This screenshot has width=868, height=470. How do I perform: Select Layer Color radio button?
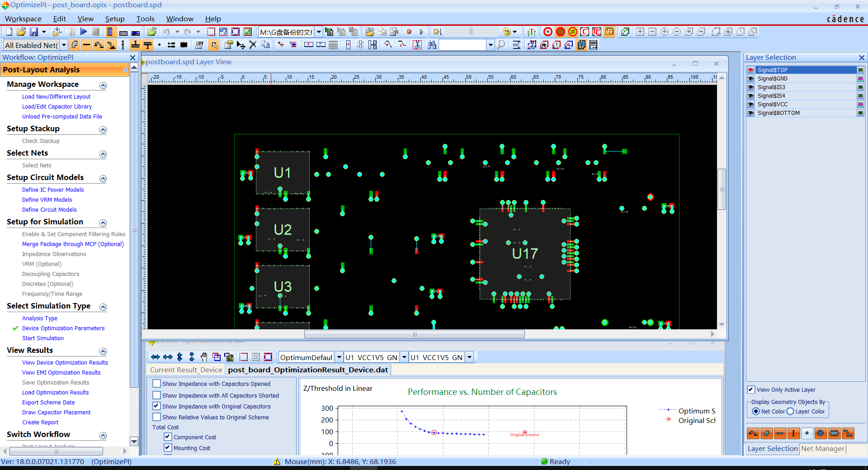pos(790,411)
